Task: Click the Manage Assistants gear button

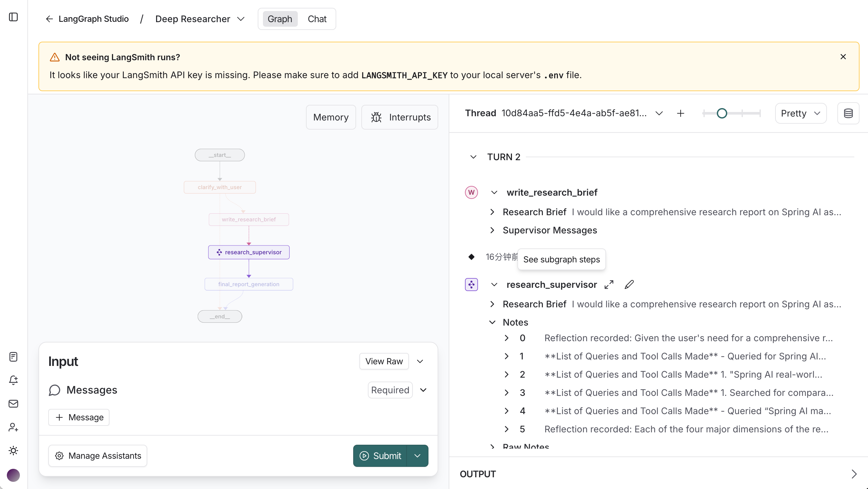Action: pyautogui.click(x=98, y=455)
